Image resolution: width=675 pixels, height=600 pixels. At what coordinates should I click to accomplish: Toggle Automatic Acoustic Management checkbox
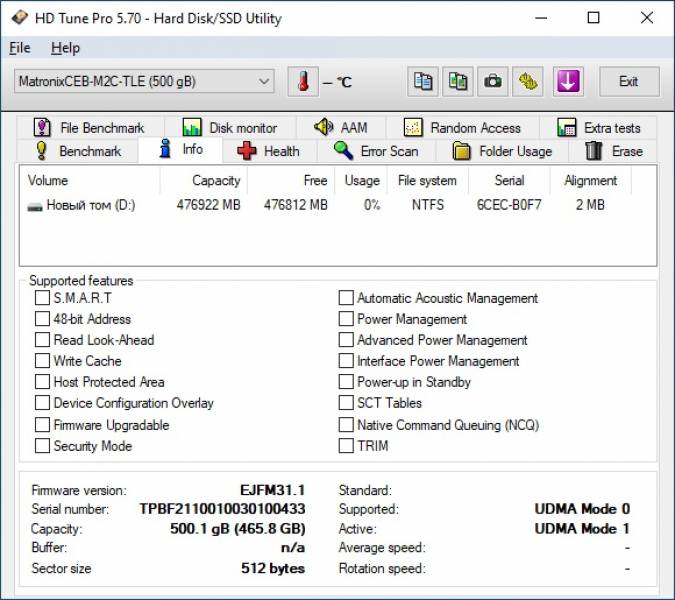click(346, 297)
